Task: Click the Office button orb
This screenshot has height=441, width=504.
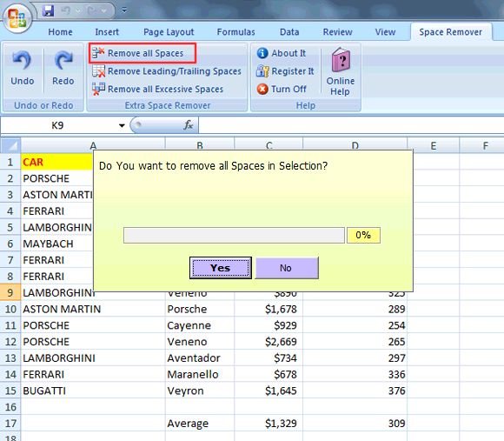Action: pos(17,17)
